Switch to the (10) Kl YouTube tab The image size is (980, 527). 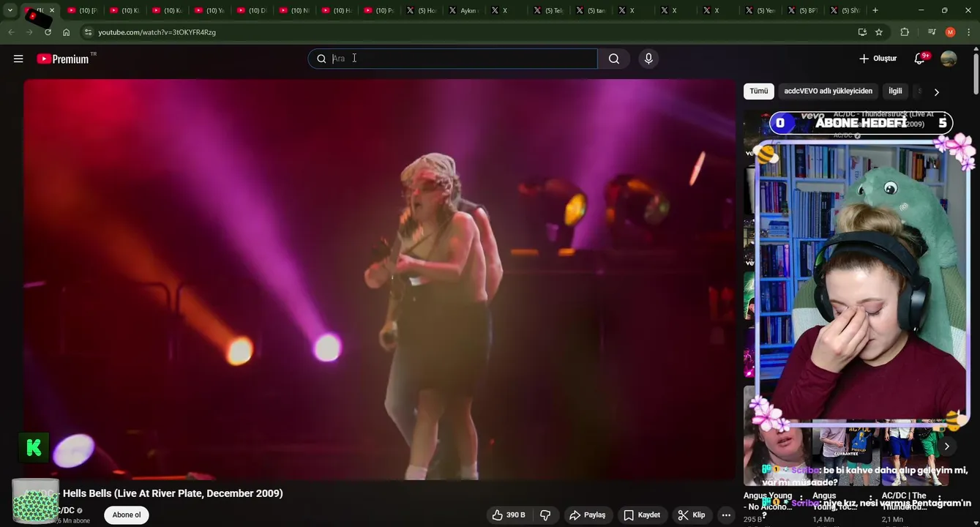click(124, 10)
